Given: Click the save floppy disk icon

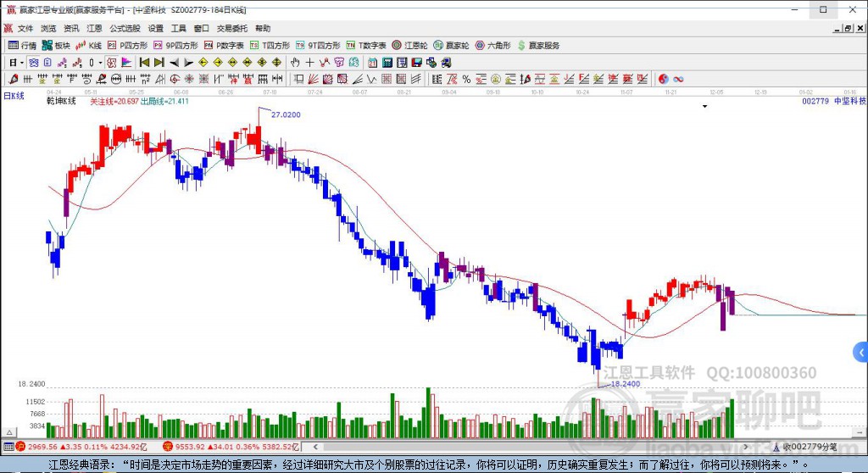Looking at the screenshot, I should tap(417, 63).
